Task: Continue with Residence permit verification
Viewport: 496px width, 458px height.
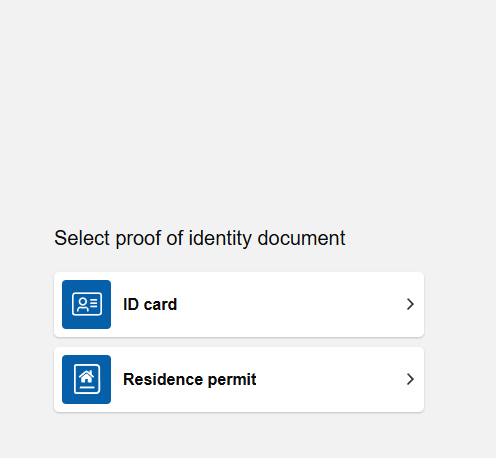Action: [x=239, y=379]
